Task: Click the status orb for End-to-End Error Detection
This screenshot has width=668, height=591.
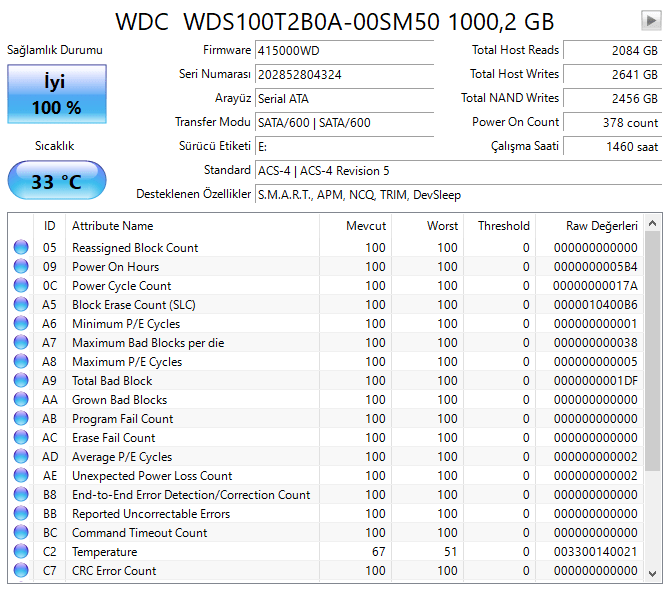Action: pos(21,494)
